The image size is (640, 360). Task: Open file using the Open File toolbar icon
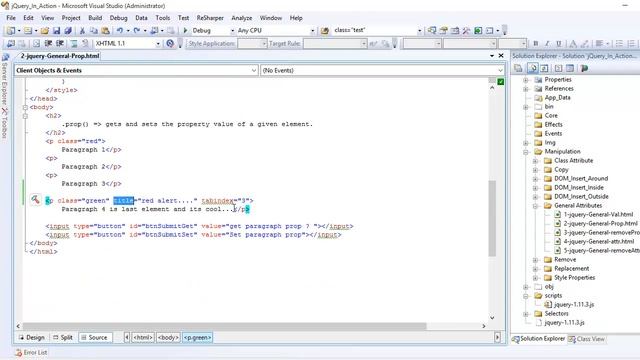pyautogui.click(x=44, y=31)
